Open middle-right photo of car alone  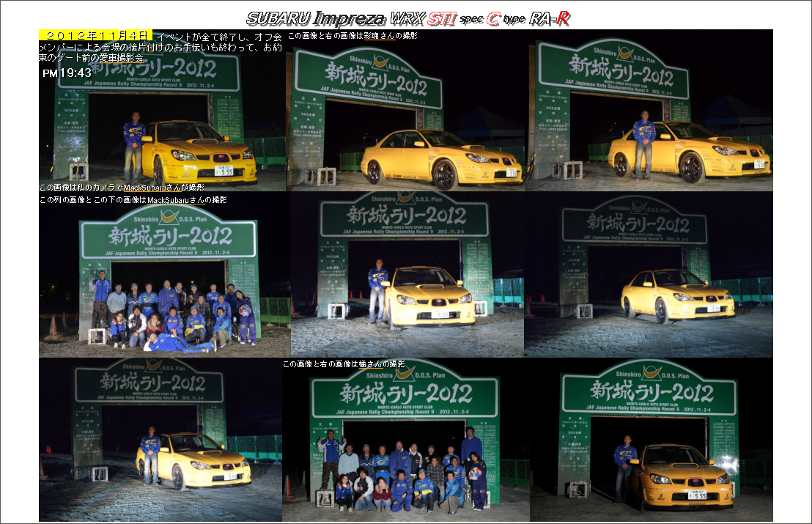coord(649,274)
